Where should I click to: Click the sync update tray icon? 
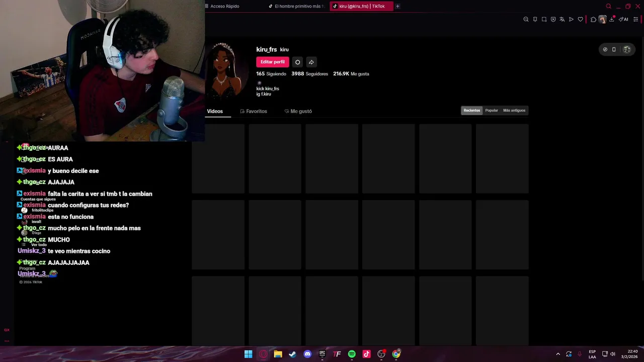point(569,354)
